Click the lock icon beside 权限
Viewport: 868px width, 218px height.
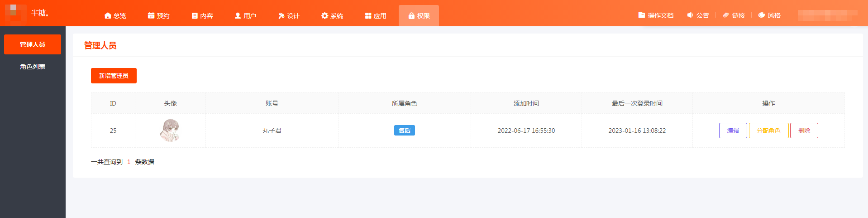[411, 15]
